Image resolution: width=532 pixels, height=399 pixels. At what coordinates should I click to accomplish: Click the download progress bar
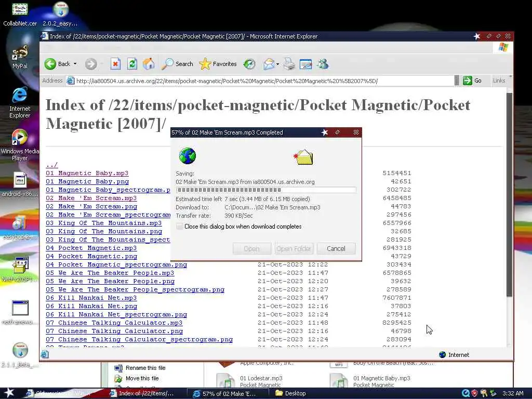[266, 190]
